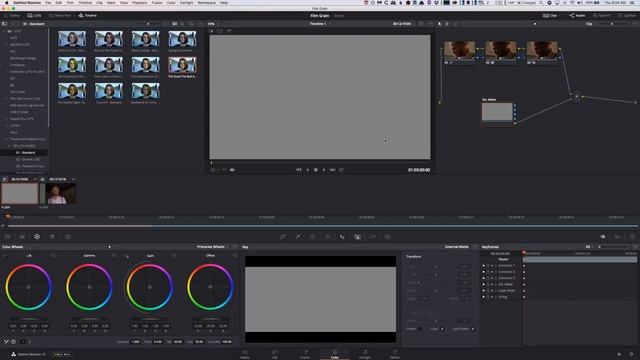The width and height of the screenshot is (640, 360).
Task: Open the Color Match palette
Action: point(22,237)
